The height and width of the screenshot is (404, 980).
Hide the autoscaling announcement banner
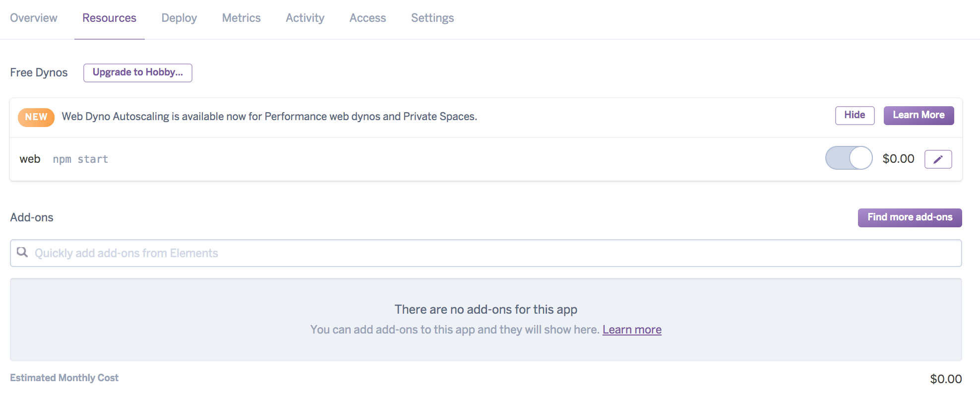[x=855, y=115]
